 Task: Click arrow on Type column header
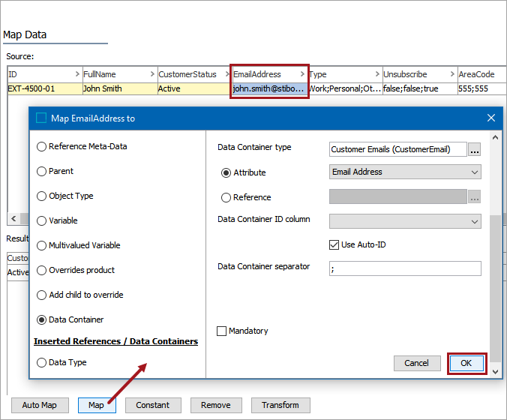[x=377, y=74]
